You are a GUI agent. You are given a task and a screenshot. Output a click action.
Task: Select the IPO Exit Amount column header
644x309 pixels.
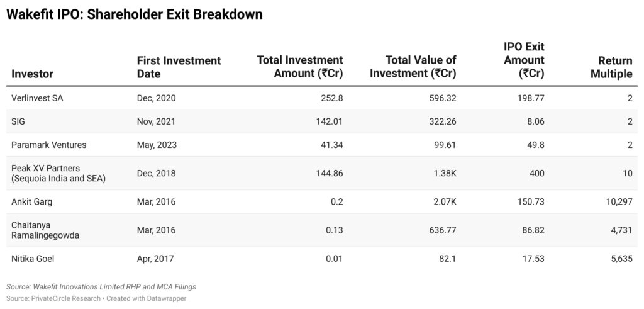(523, 60)
